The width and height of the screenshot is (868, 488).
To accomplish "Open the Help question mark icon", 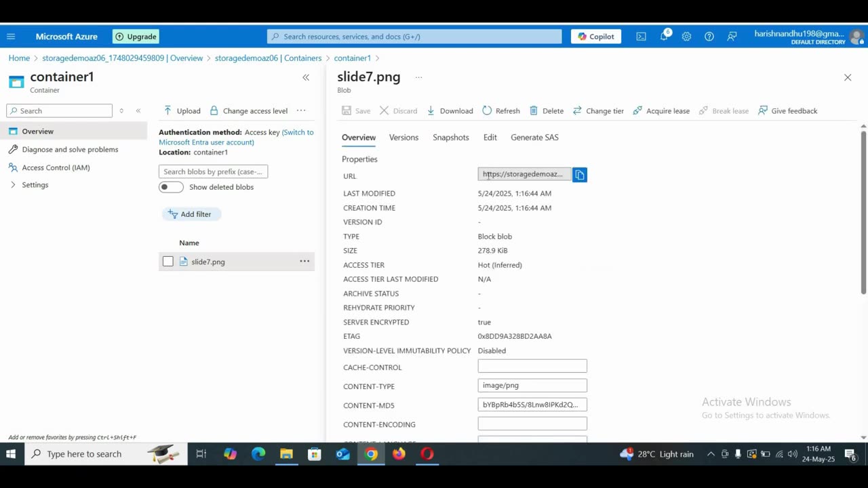I will coord(709,37).
